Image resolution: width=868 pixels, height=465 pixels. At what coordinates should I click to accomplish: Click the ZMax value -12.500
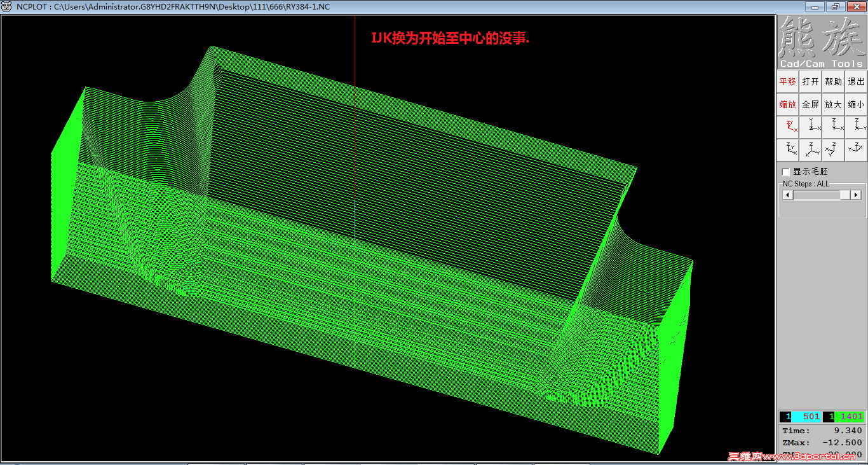click(x=842, y=443)
